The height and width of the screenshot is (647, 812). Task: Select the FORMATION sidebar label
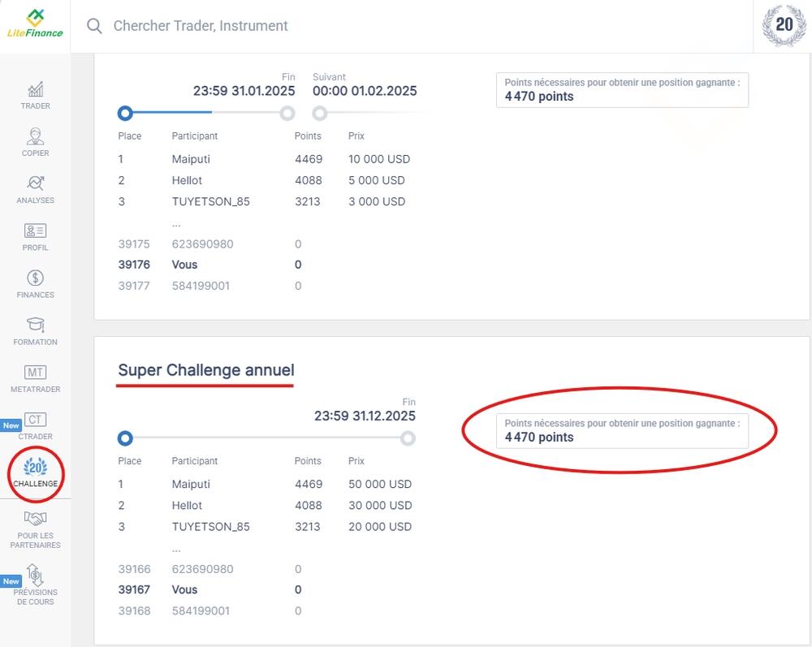pyautogui.click(x=35, y=342)
